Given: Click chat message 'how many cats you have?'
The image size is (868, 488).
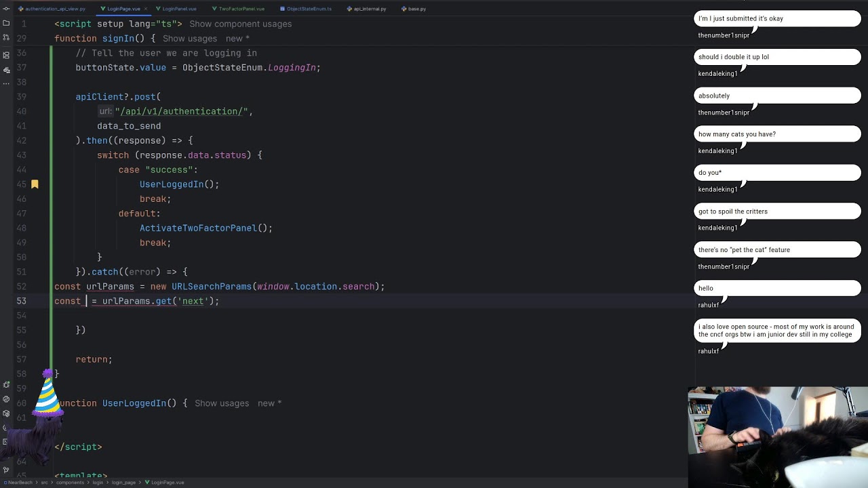Looking at the screenshot, I should [x=777, y=134].
